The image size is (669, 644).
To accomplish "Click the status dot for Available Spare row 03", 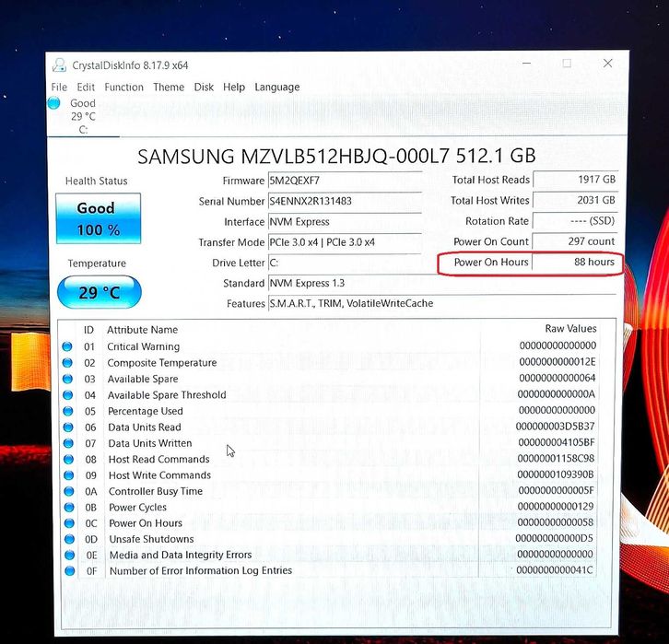I will (67, 379).
